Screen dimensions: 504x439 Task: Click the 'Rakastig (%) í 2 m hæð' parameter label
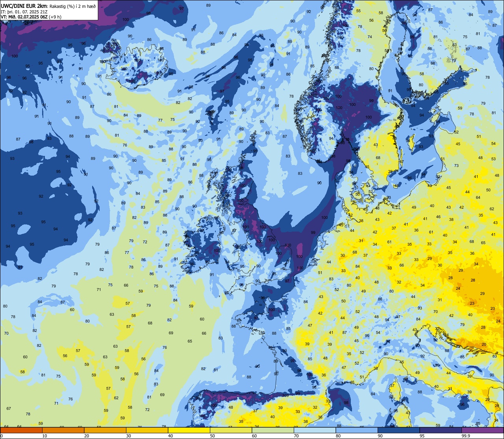click(73, 6)
